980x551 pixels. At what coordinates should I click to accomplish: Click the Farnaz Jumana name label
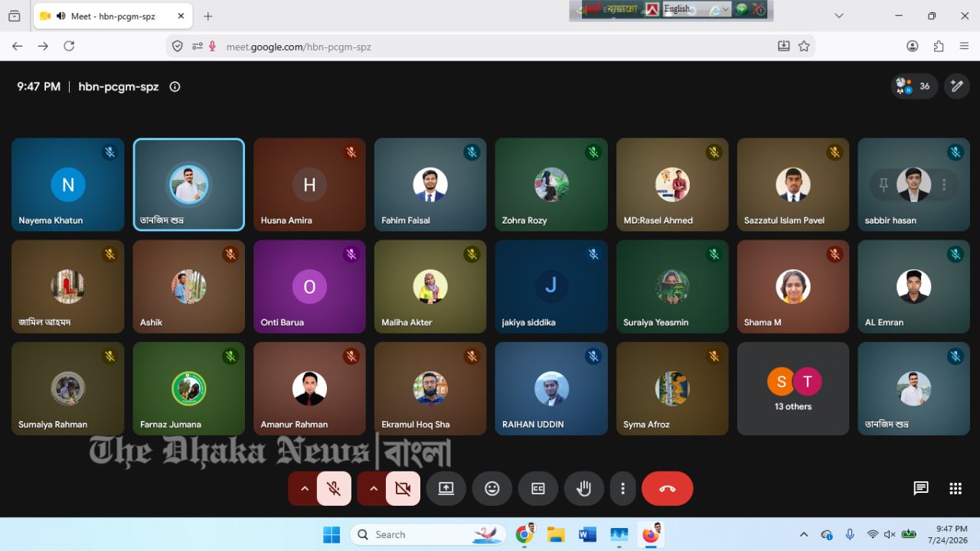171,424
